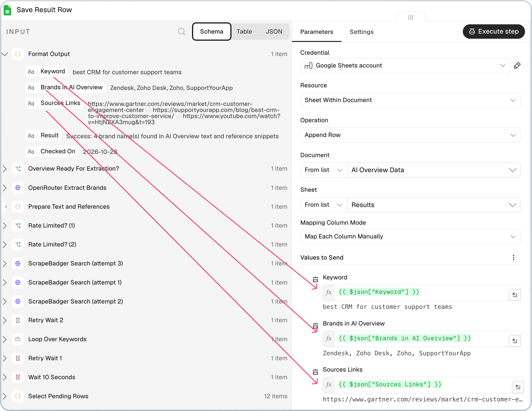Open the Sheet Results dropdown

click(434, 205)
